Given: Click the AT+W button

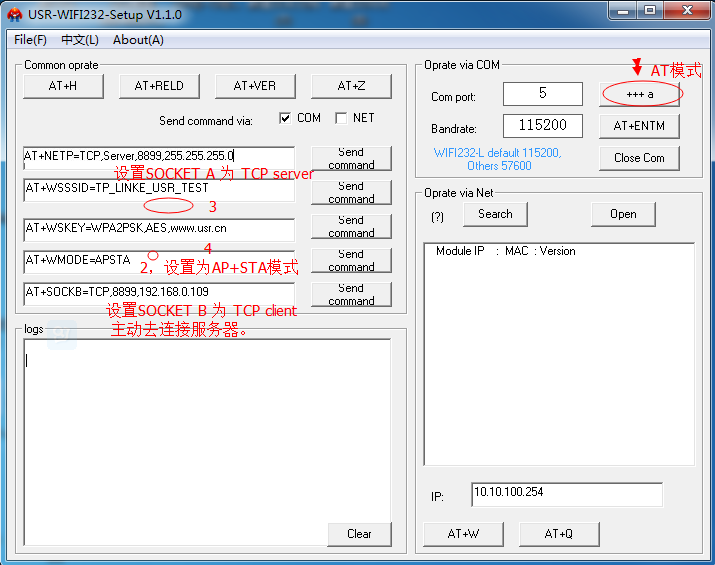Looking at the screenshot, I should [463, 534].
